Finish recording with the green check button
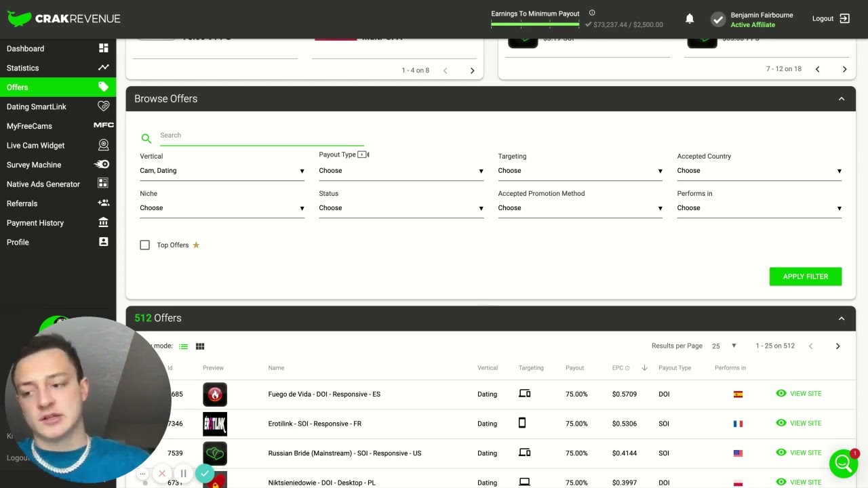868x488 pixels. pyautogui.click(x=205, y=473)
